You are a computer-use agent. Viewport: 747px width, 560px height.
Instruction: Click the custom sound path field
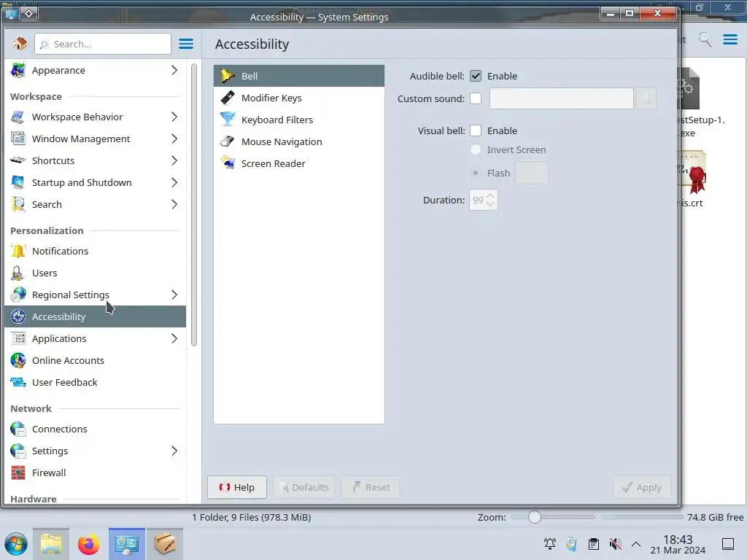click(x=562, y=98)
